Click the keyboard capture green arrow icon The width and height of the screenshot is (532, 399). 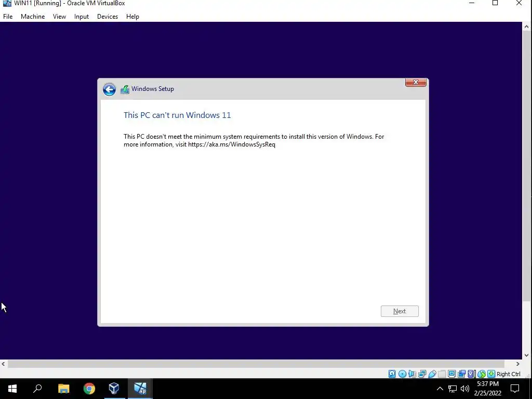tap(491, 374)
